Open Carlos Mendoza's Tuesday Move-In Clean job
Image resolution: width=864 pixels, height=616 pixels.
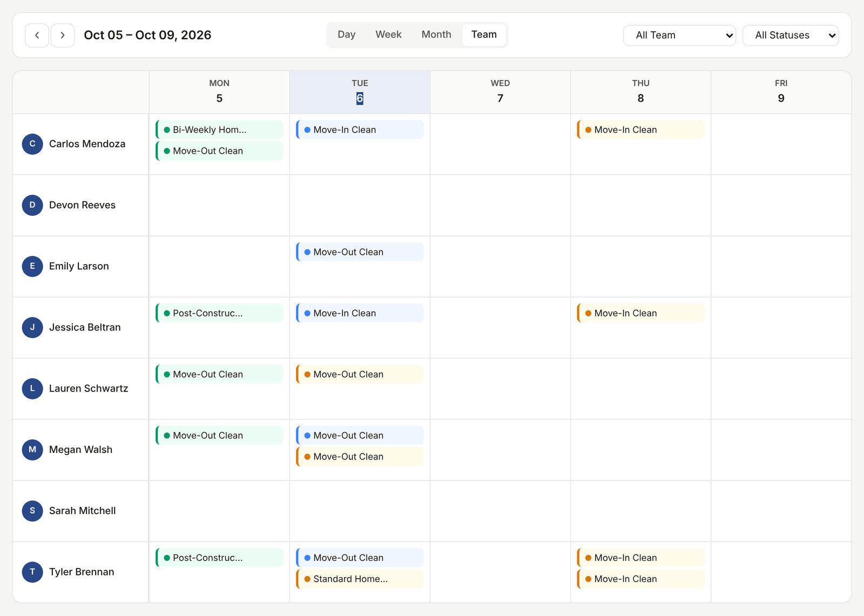360,130
